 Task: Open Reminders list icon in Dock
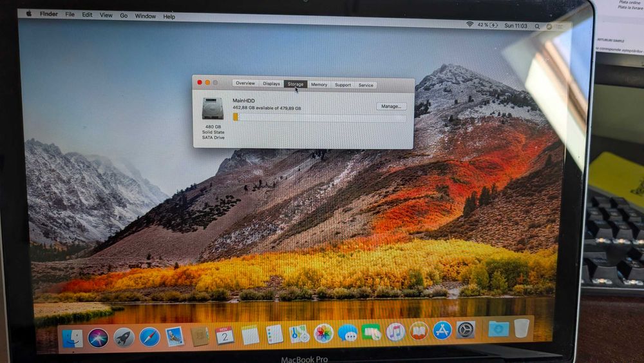tap(275, 334)
